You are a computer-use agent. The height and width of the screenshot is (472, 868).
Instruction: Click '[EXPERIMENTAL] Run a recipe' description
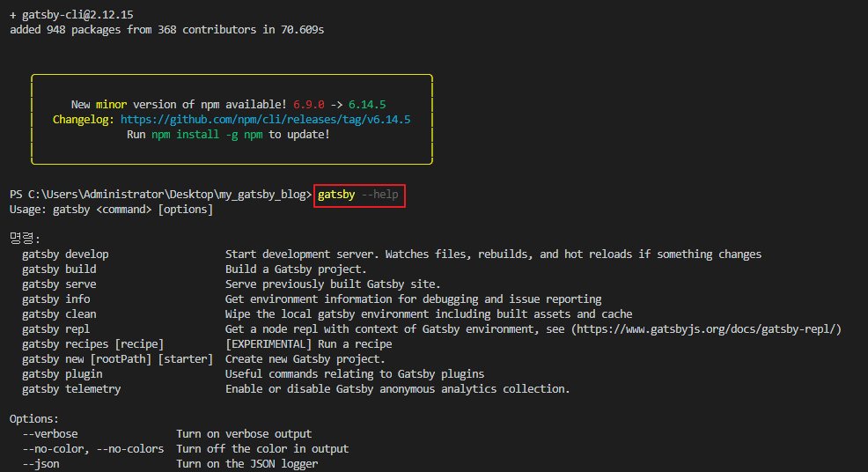pos(308,344)
